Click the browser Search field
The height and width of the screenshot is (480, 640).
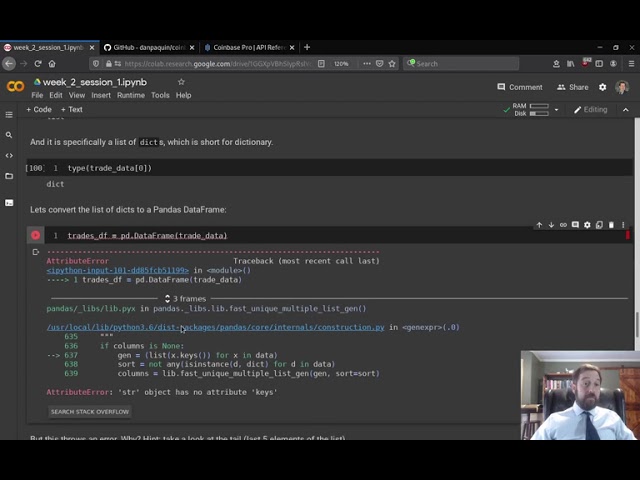pos(461,64)
